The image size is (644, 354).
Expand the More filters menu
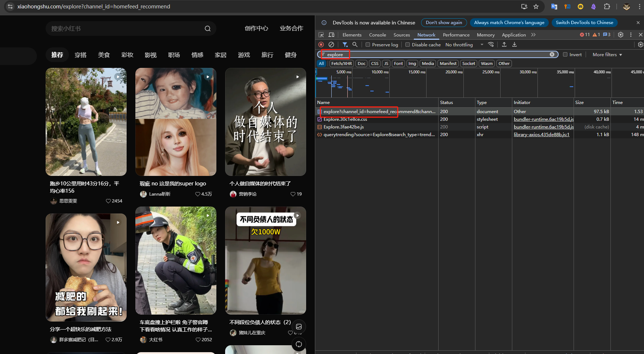pos(607,54)
